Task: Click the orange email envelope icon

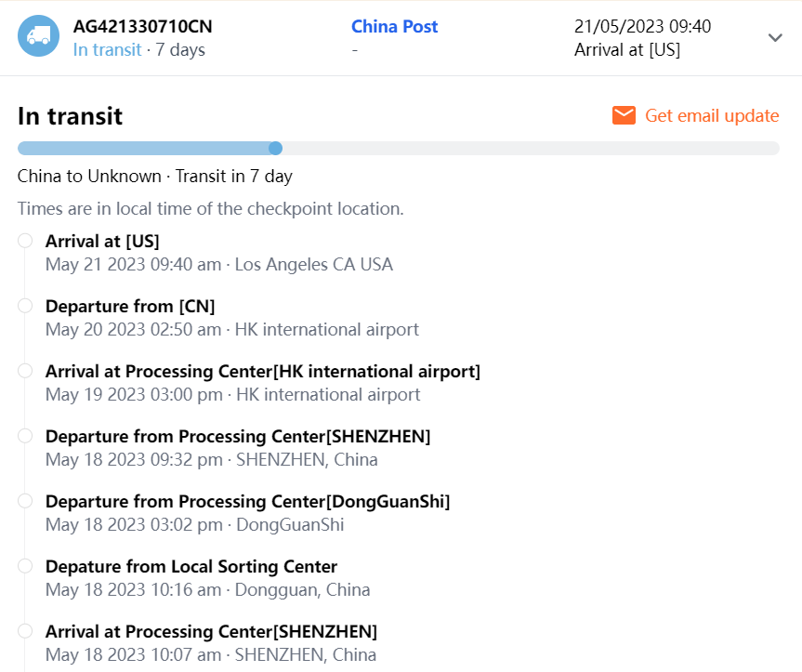Action: click(x=624, y=115)
